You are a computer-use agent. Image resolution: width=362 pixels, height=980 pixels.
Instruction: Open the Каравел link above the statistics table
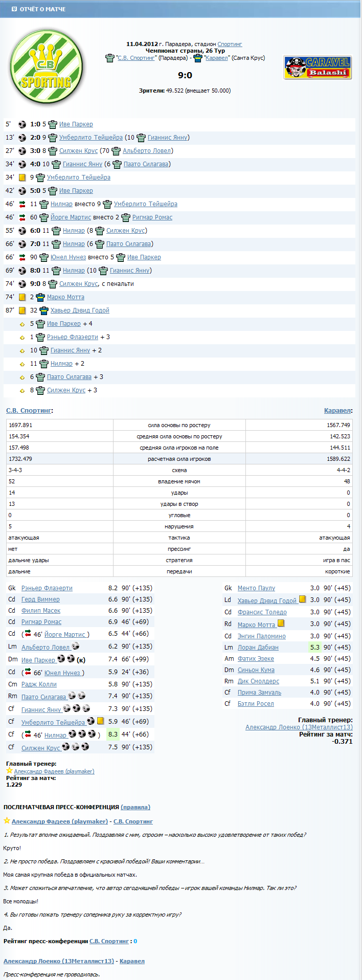(337, 411)
